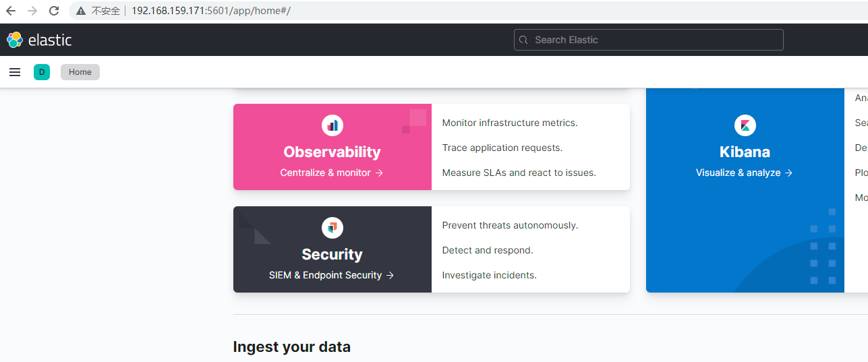
Task: Click 'Monitor infrastructure metrics.' text
Action: tap(510, 123)
